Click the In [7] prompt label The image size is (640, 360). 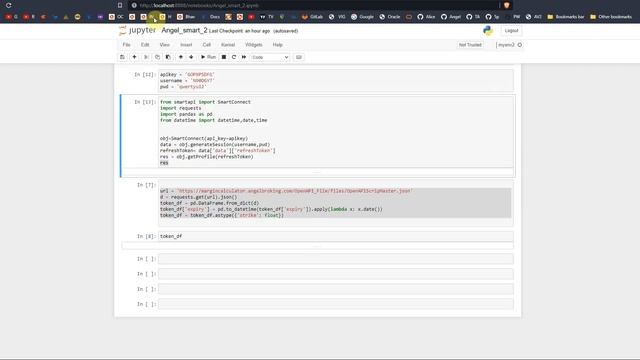pyautogui.click(x=146, y=185)
